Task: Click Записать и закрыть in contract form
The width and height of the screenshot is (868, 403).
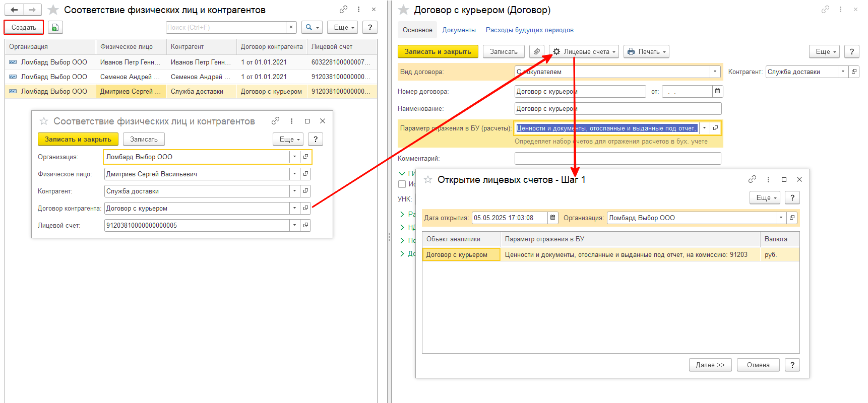Action: 438,51
